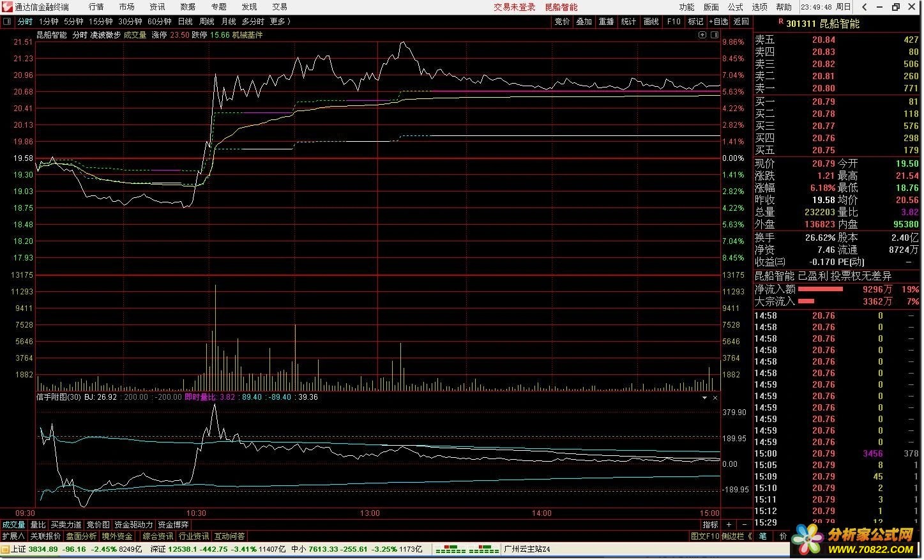Switch to the 月线 monthly chart
This screenshot has height=560, width=924.
pos(229,22)
